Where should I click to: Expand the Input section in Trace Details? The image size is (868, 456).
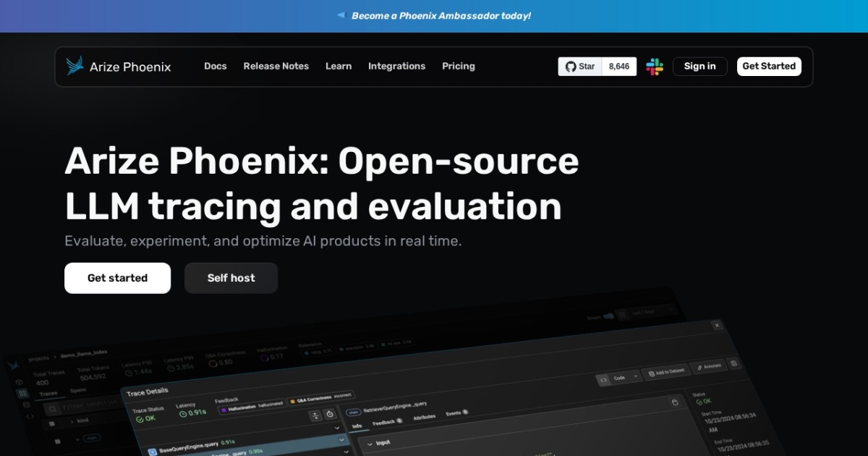[383, 442]
